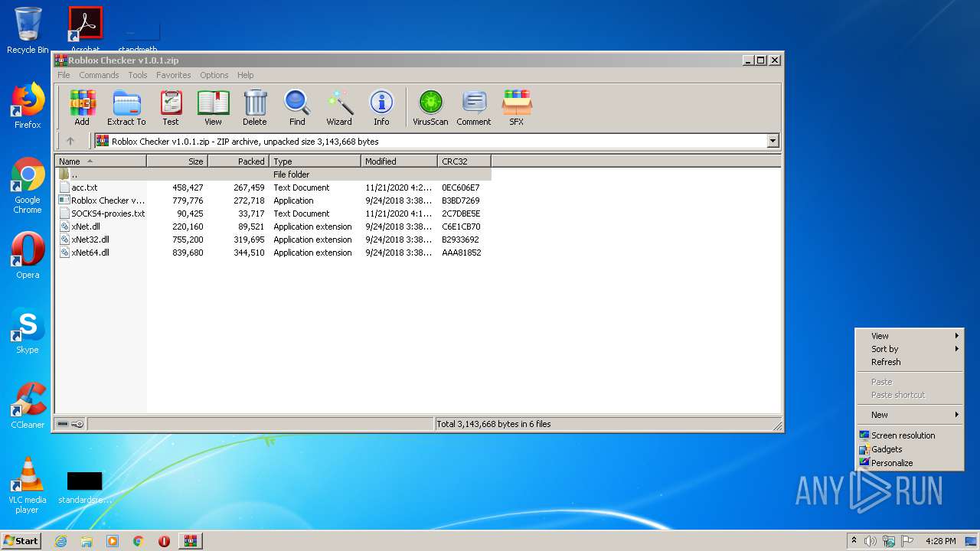Show archive Info
The image size is (980, 551).
click(381, 108)
